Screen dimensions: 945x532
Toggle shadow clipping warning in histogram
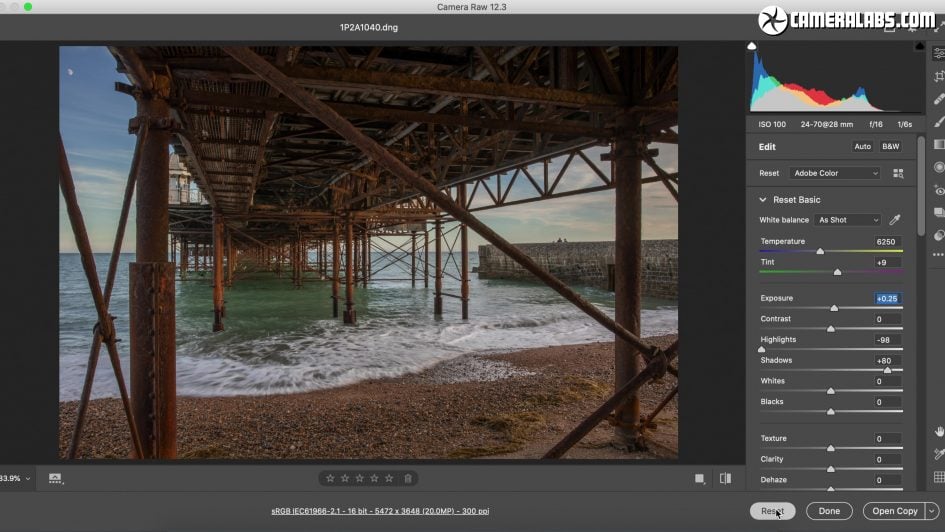click(752, 46)
